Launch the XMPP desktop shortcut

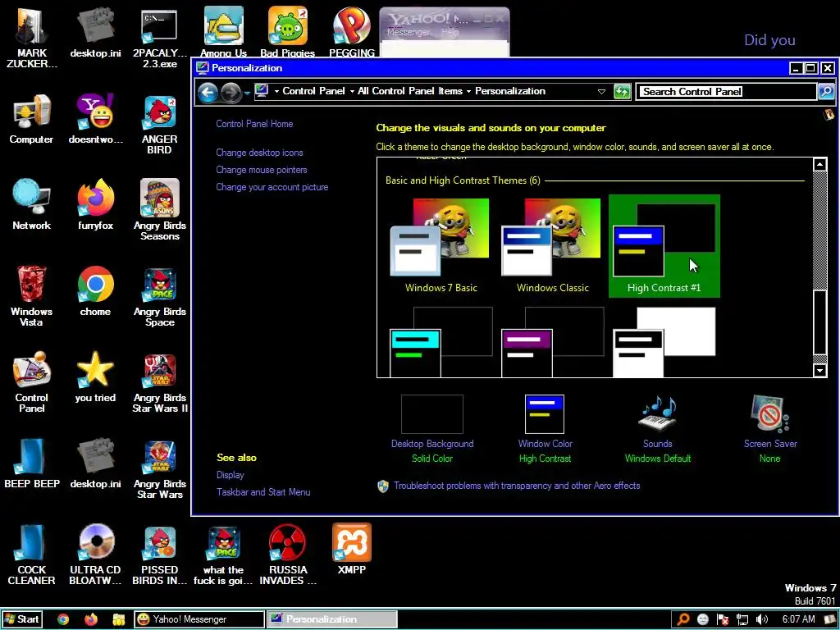(351, 549)
